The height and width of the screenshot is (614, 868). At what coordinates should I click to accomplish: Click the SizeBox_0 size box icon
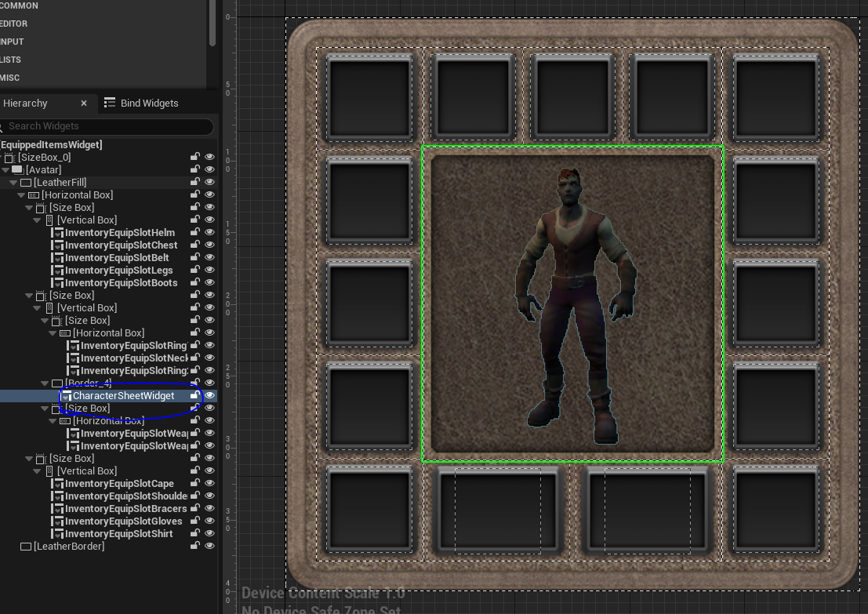click(9, 158)
